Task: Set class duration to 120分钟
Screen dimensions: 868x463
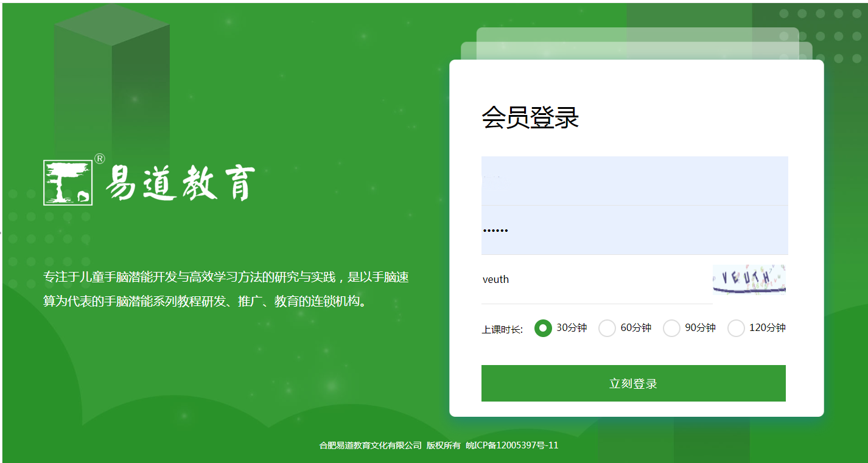Action: pyautogui.click(x=736, y=328)
